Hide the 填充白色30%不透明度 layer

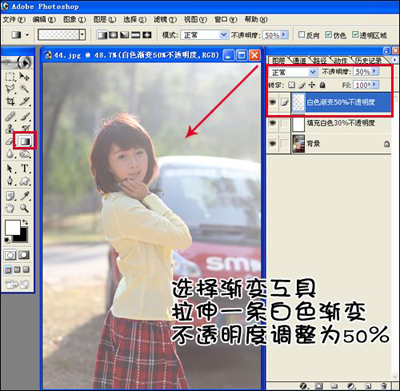click(273, 123)
